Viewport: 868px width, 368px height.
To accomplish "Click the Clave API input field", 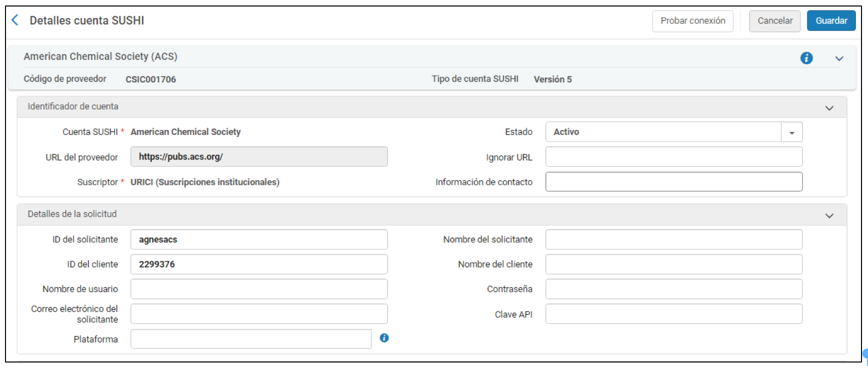I will pyautogui.click(x=673, y=314).
